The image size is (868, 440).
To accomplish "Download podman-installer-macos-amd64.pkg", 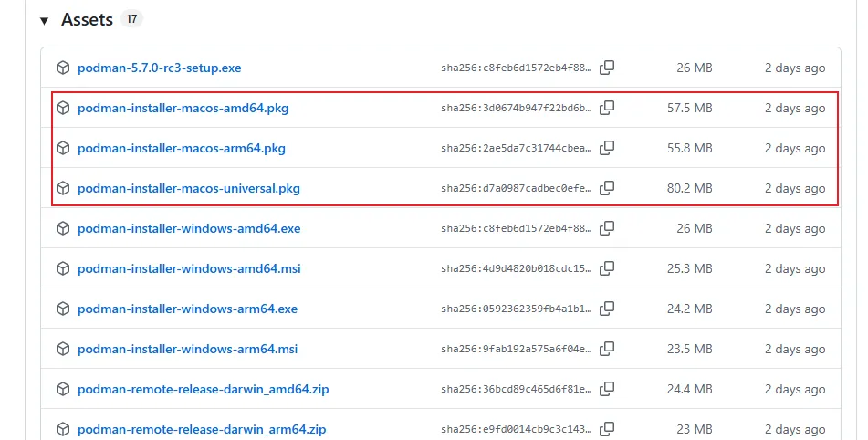I will [x=183, y=108].
